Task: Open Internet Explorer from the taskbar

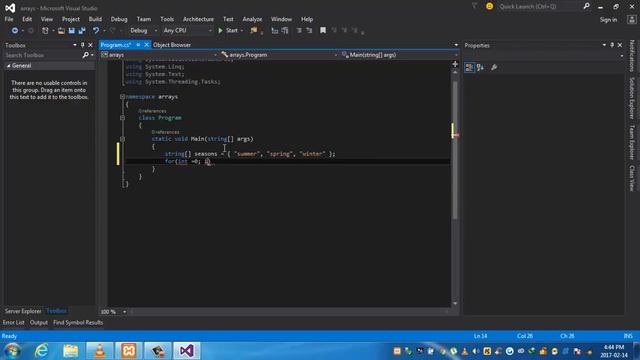Action: 42,351
